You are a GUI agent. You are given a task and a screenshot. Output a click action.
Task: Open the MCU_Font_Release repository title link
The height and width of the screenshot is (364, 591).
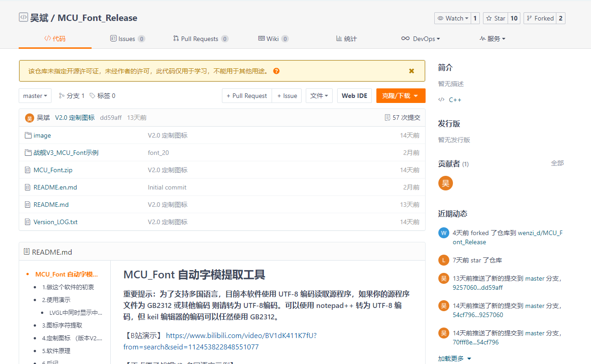(x=98, y=18)
